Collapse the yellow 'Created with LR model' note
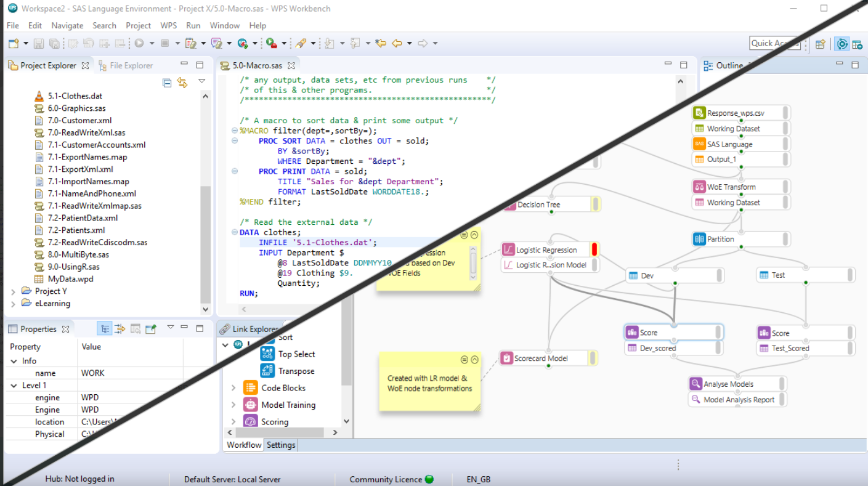The height and width of the screenshot is (486, 868). click(x=474, y=359)
